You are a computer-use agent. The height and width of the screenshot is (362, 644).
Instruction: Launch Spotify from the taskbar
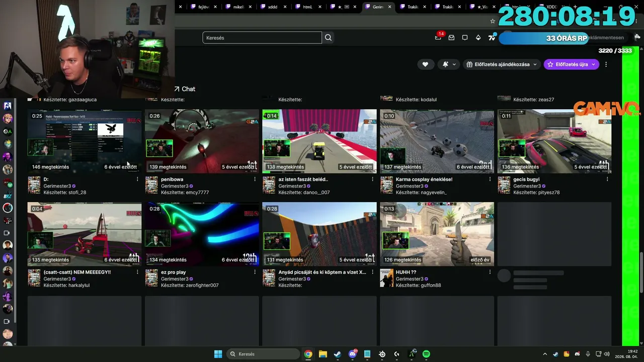pyautogui.click(x=426, y=354)
